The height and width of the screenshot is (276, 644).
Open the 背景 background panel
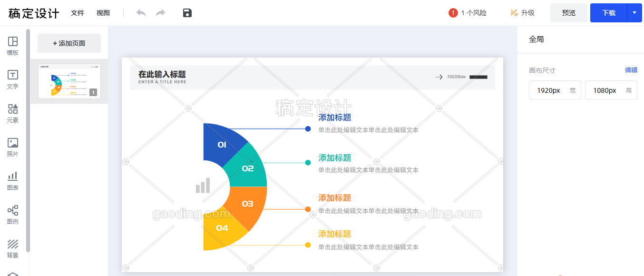coord(13,248)
